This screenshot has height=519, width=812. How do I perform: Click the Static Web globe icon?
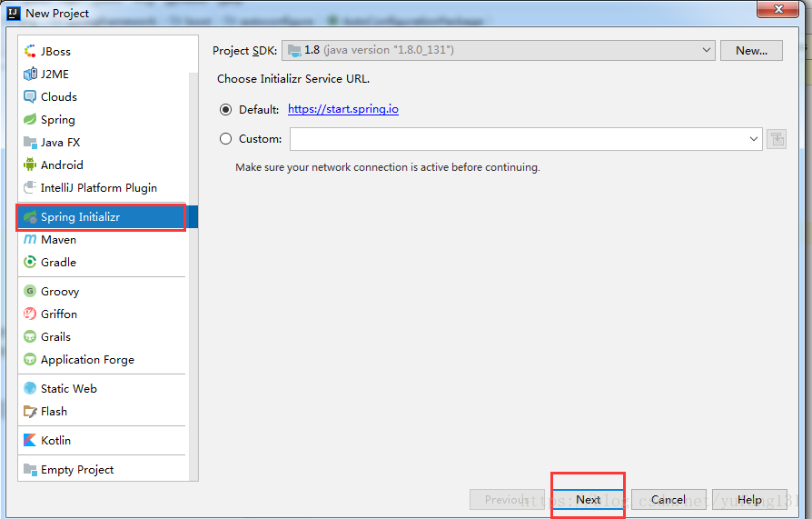point(30,389)
